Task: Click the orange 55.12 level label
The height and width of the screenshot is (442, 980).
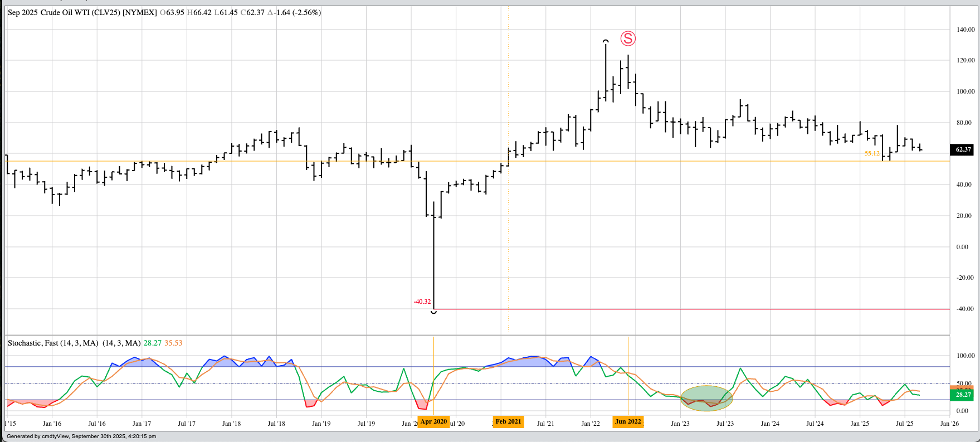Action: [x=871, y=153]
